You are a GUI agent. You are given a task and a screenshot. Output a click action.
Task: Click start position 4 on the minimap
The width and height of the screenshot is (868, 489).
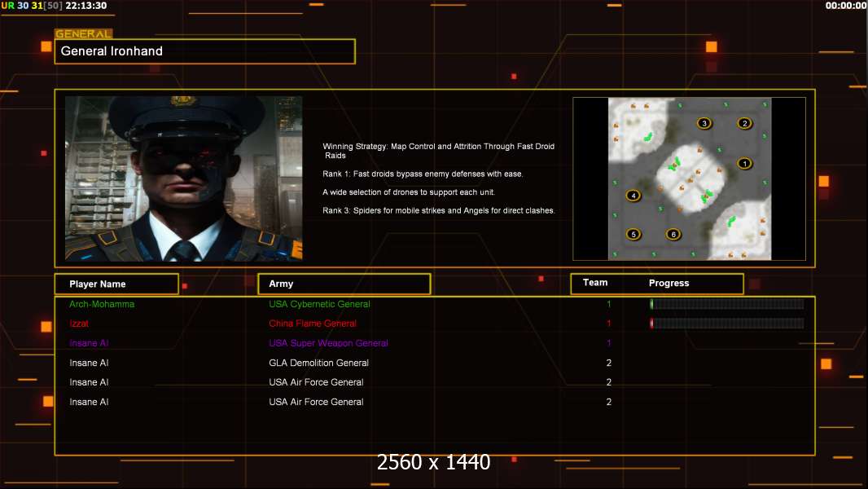coord(633,196)
